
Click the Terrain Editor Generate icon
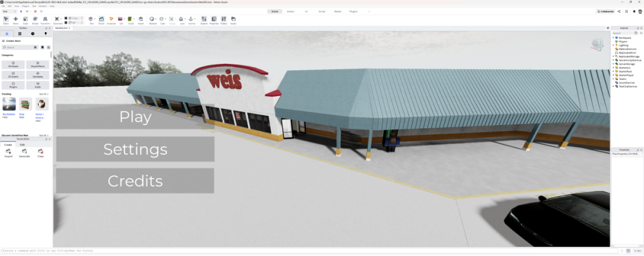click(x=24, y=152)
